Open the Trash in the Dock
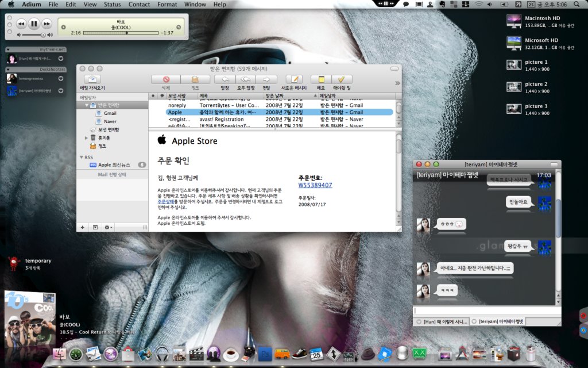Viewport: 588px width, 368px height. pyautogui.click(x=530, y=354)
